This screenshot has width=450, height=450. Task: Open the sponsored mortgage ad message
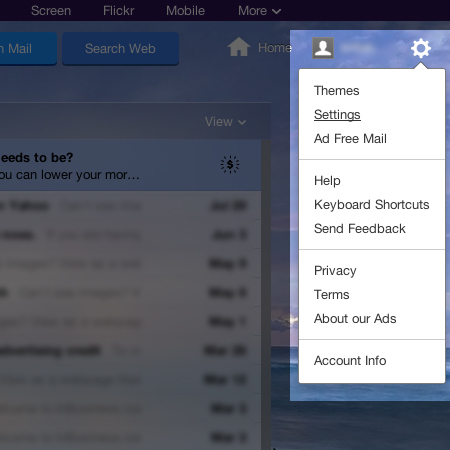click(x=130, y=165)
